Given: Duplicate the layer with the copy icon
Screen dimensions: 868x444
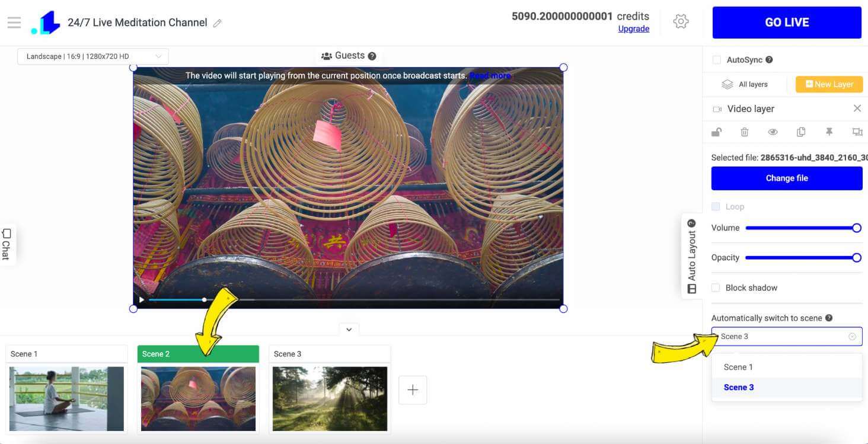Looking at the screenshot, I should coord(801,132).
